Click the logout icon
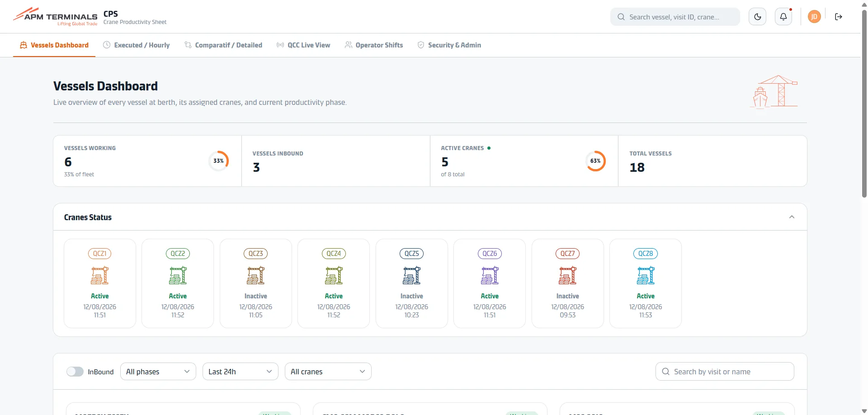The image size is (868, 415). pos(839,17)
